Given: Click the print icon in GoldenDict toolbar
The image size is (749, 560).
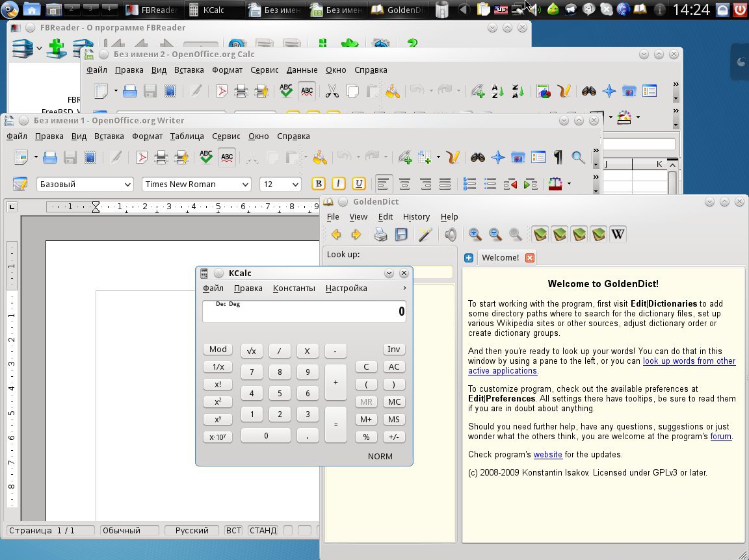Looking at the screenshot, I should (381, 235).
